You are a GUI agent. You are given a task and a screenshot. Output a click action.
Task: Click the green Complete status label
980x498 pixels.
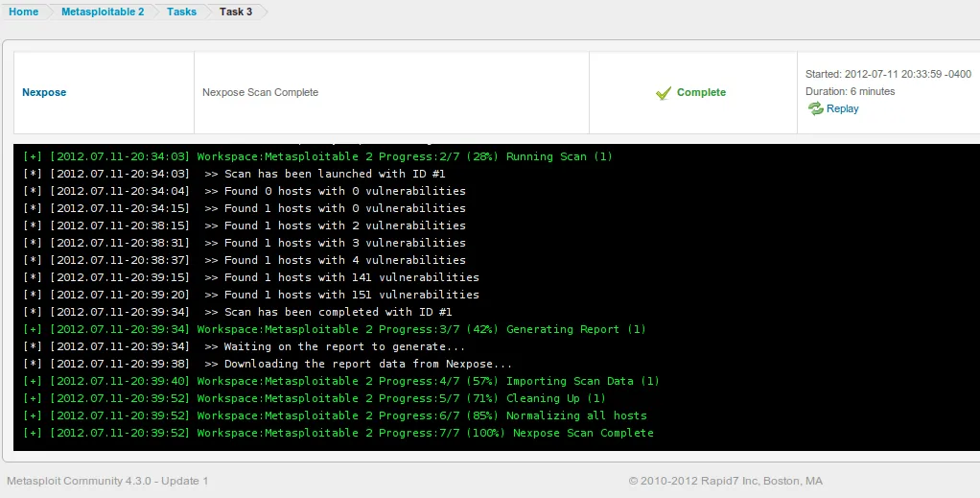click(x=701, y=93)
